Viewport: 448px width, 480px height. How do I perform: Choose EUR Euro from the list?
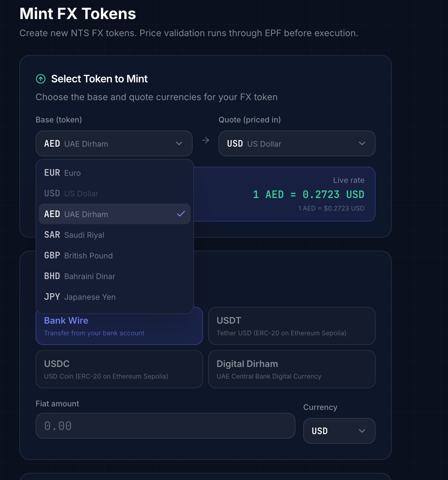point(114,173)
